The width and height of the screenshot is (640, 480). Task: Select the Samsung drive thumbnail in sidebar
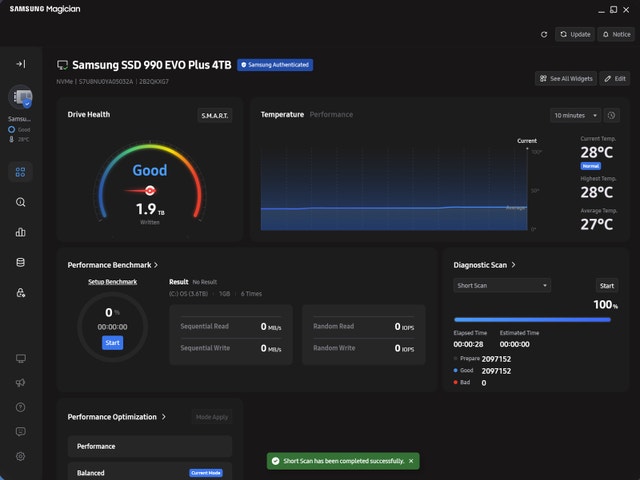[20, 98]
